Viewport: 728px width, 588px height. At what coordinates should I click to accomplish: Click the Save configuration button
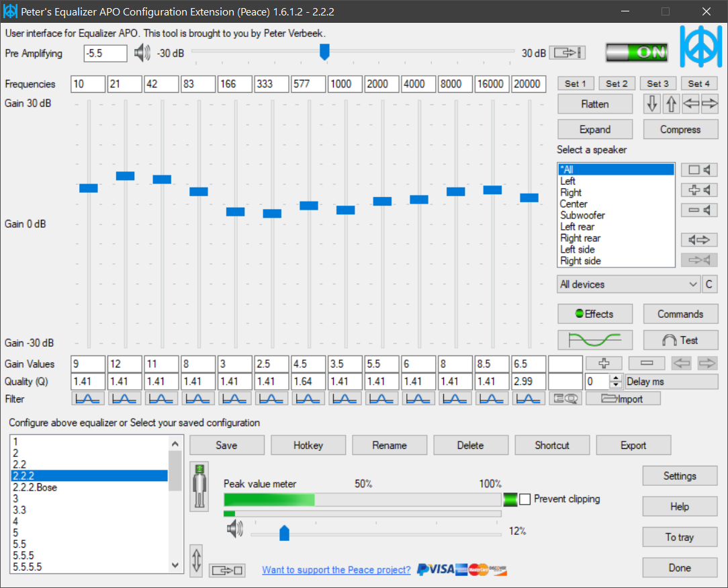point(226,445)
